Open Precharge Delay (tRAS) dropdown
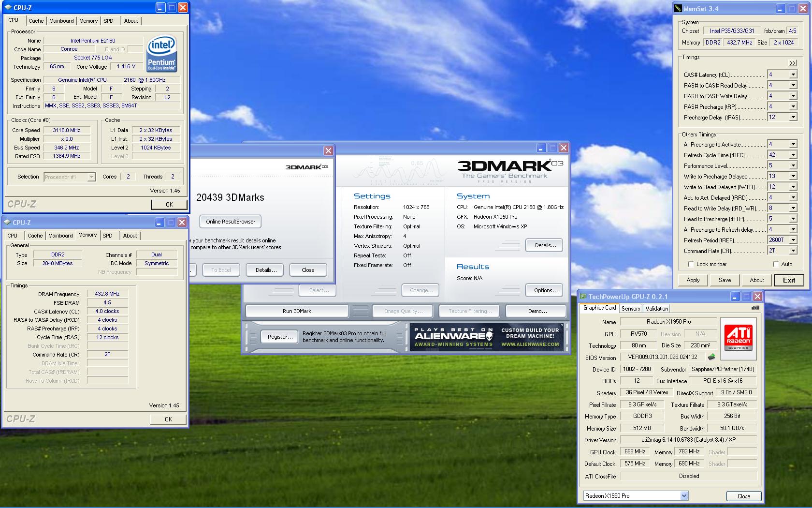The height and width of the screenshot is (508, 812). [x=793, y=117]
